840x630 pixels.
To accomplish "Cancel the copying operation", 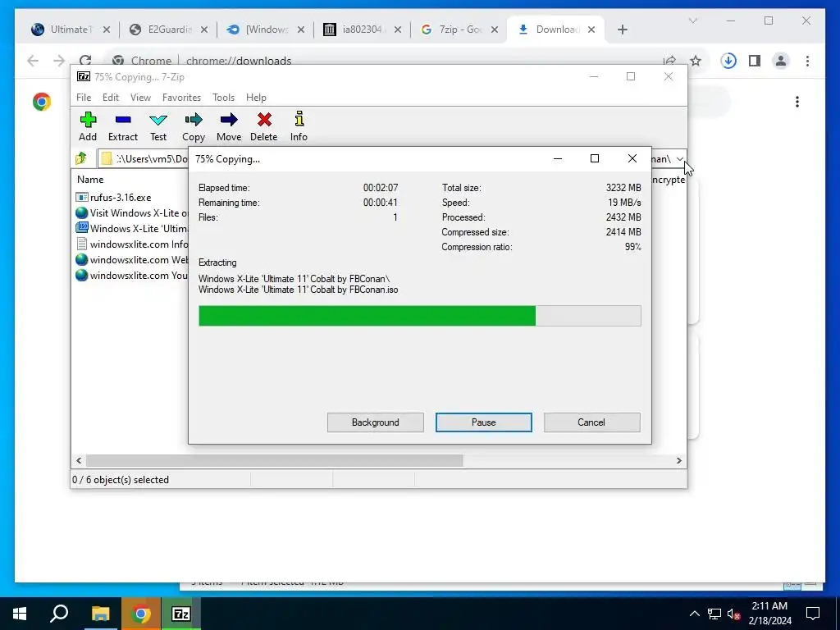I will coord(591,422).
